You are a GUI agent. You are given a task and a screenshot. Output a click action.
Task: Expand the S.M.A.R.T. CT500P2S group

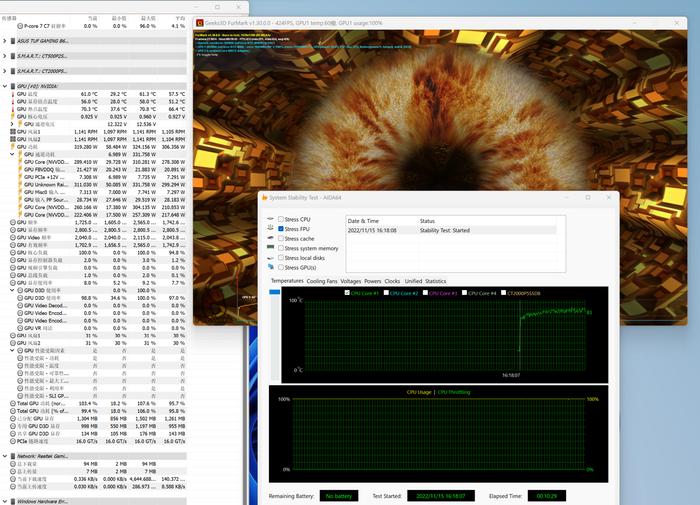[5, 56]
